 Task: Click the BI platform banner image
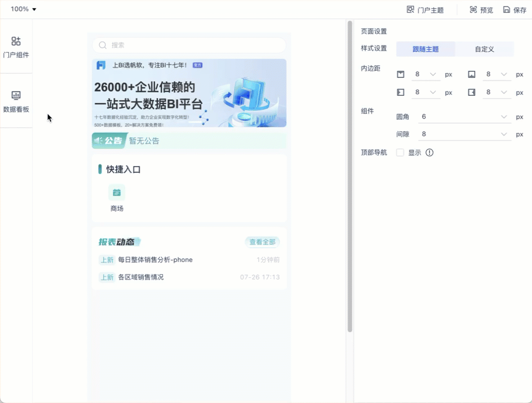click(x=189, y=93)
